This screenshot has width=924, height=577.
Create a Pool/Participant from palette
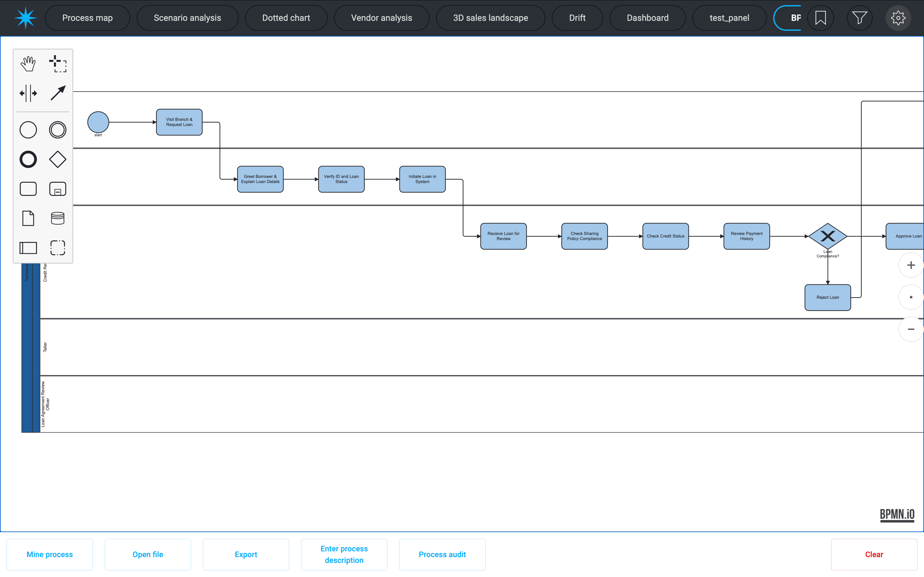point(28,248)
